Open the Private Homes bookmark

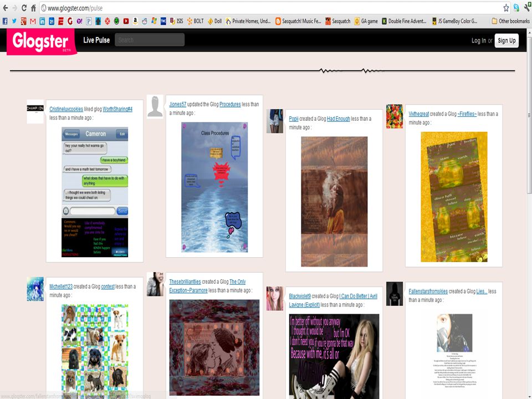point(248,21)
